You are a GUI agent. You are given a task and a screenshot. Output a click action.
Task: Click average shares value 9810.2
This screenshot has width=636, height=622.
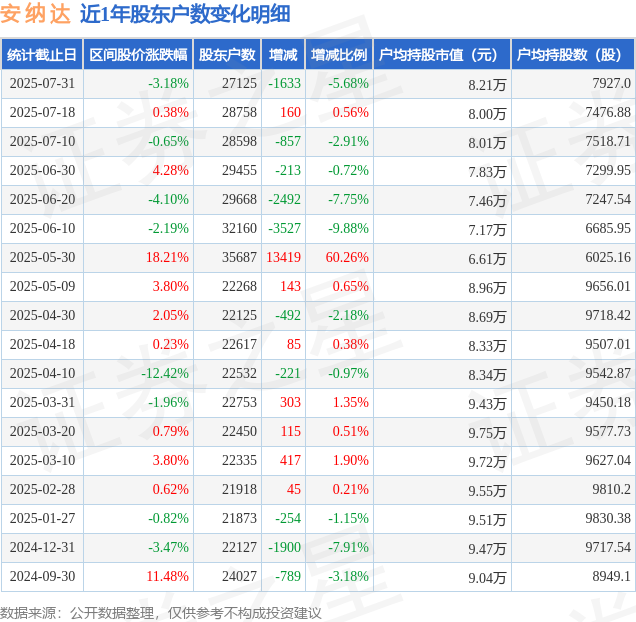(611, 489)
